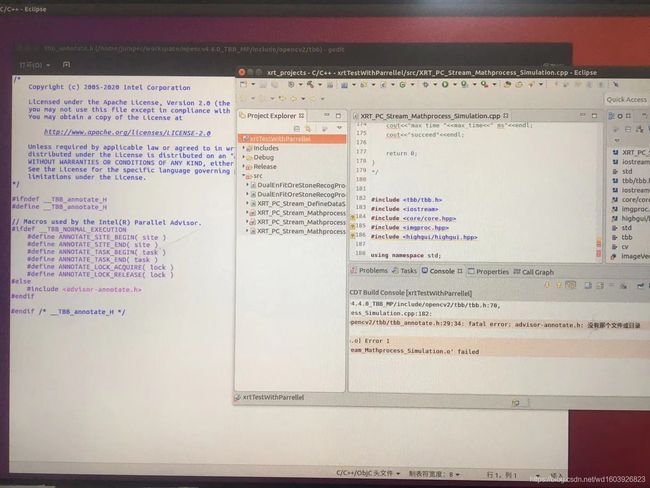The width and height of the screenshot is (650, 488).
Task: Click the fatal error line in console
Action: (x=495, y=324)
